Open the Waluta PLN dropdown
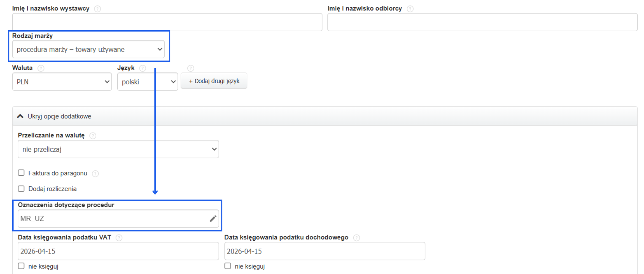The width and height of the screenshot is (644, 274). (x=62, y=82)
